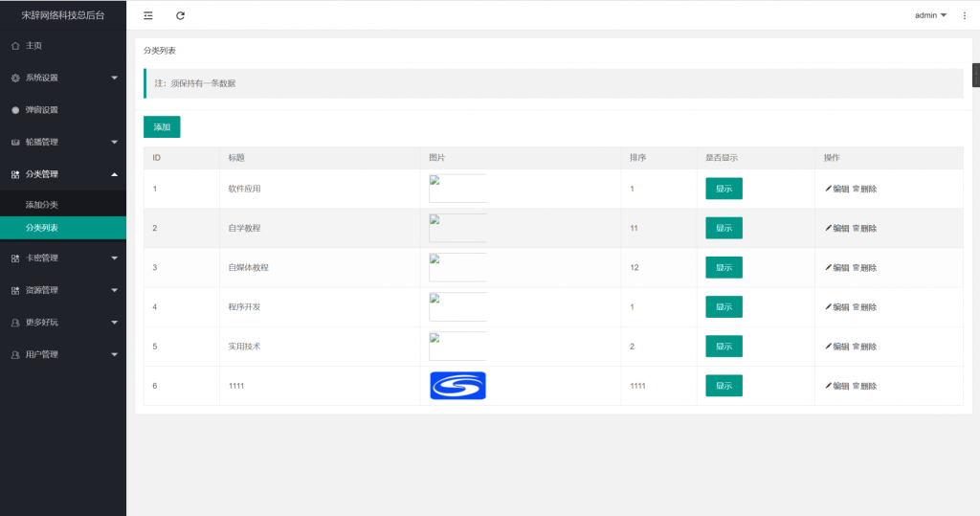Collapse the 分类管理 sidebar menu
Image resolution: width=980 pixels, height=516 pixels.
point(62,174)
